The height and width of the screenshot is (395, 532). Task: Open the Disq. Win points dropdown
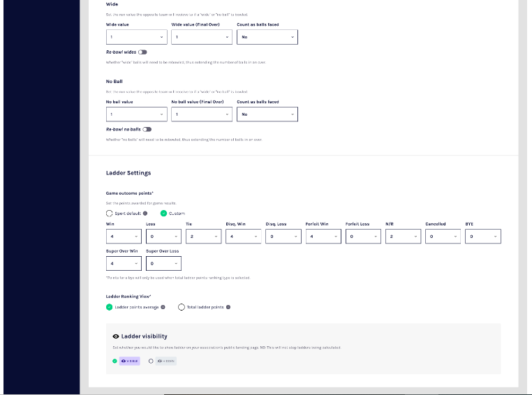pyautogui.click(x=243, y=237)
